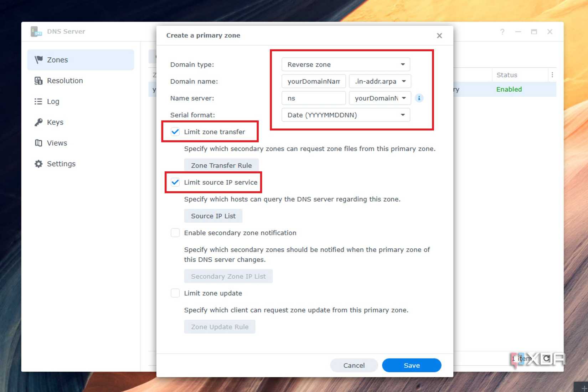Open the column options ellipsis icon above Status
The image size is (588, 392).
pos(552,75)
